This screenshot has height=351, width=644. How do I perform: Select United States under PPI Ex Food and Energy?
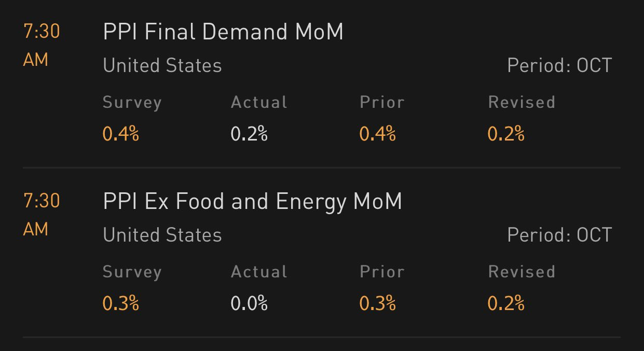coord(162,235)
